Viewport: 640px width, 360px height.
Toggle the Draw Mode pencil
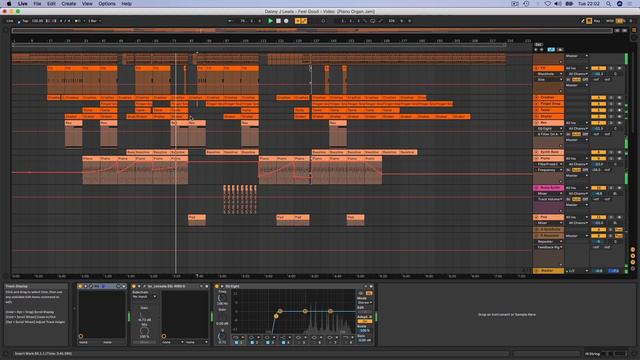[583, 21]
